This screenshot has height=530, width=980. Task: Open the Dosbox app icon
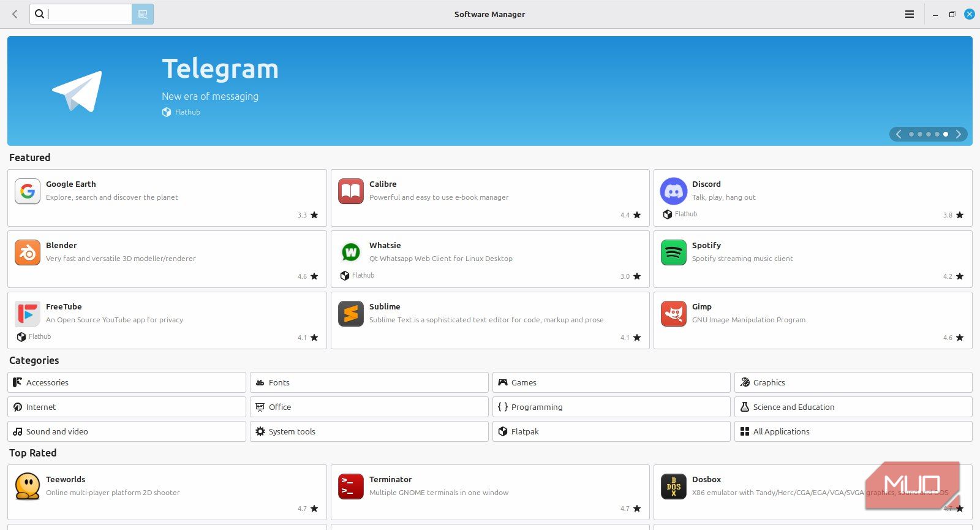coord(674,487)
